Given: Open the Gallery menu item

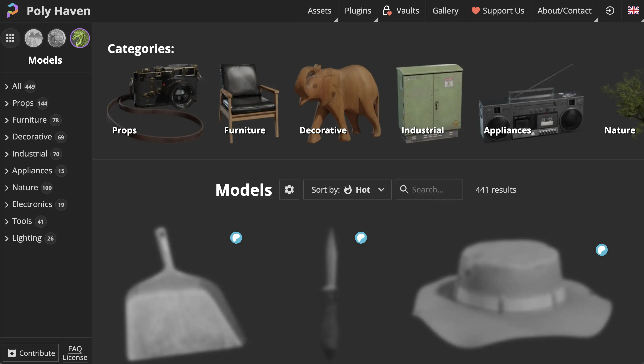Looking at the screenshot, I should click(x=445, y=11).
